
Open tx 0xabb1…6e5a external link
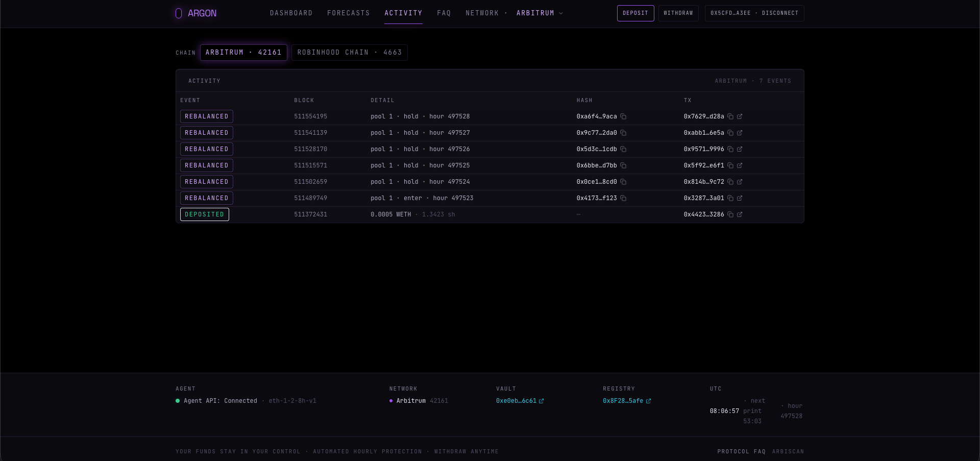pos(740,133)
